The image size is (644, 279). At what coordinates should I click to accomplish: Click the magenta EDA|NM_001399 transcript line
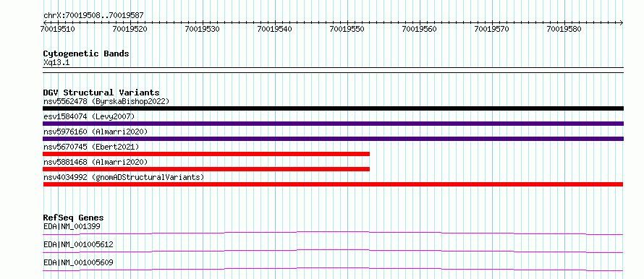click(x=333, y=233)
